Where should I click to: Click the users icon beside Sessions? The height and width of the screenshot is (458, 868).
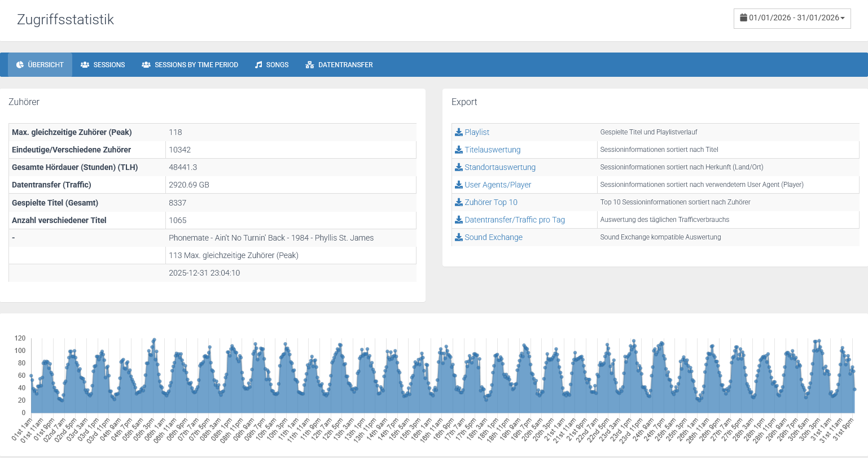[x=85, y=65]
